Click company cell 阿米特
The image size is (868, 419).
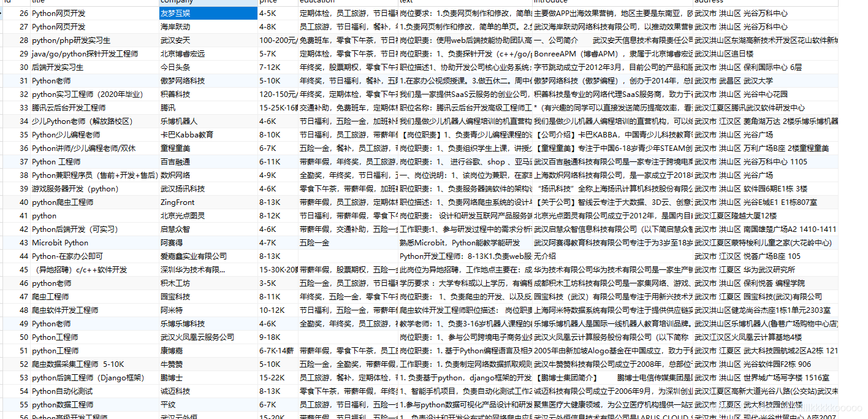point(208,310)
